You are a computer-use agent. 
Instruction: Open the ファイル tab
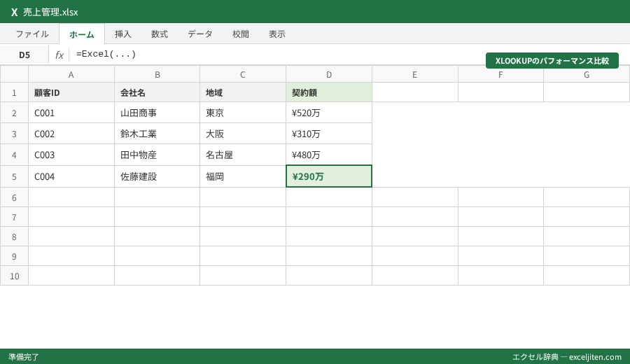32,34
